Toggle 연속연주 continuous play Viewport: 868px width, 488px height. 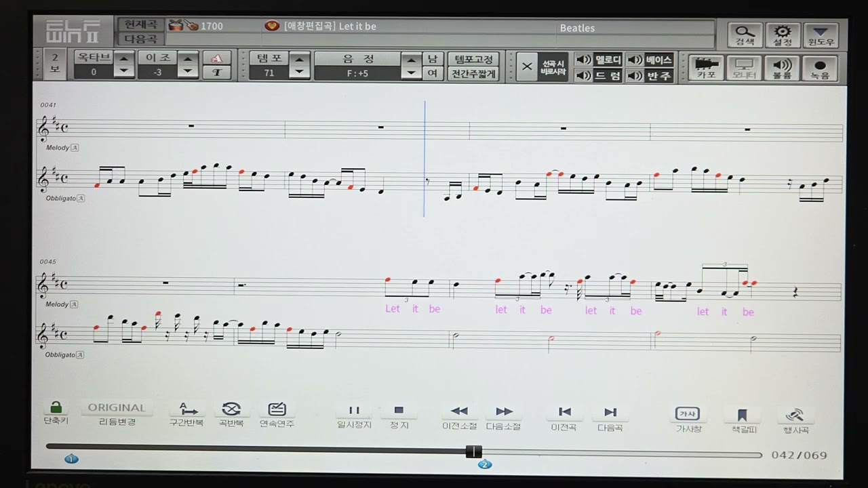click(x=277, y=414)
